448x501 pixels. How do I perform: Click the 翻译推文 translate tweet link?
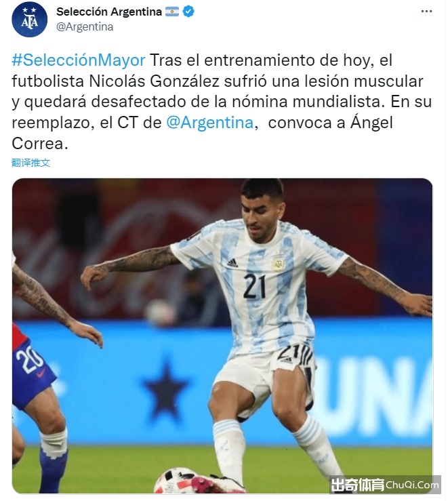pyautogui.click(x=31, y=163)
